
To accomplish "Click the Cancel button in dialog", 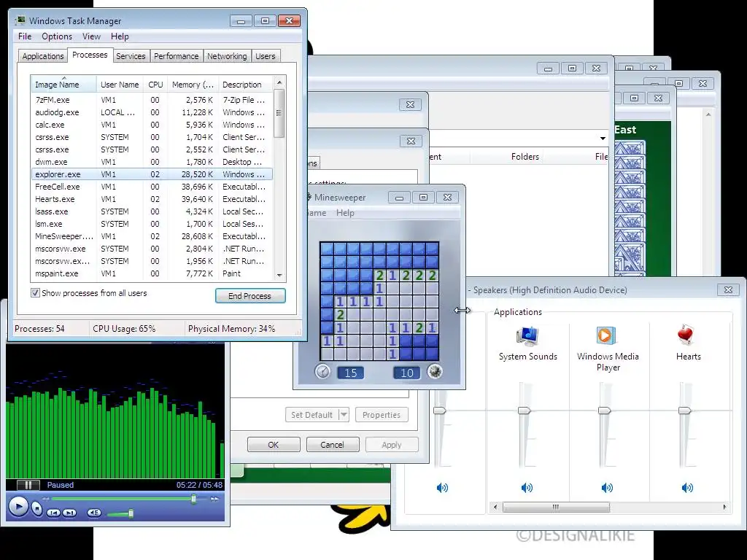I will 332,444.
